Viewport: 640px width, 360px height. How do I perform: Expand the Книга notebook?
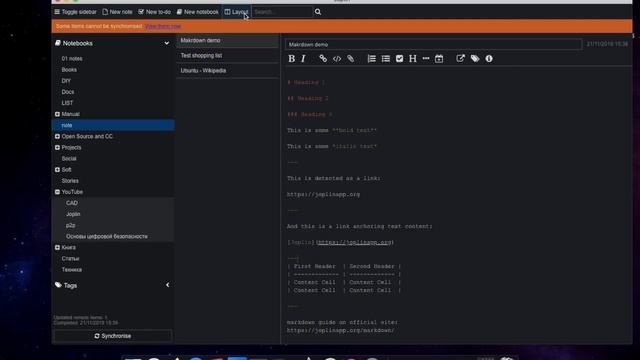[57, 247]
